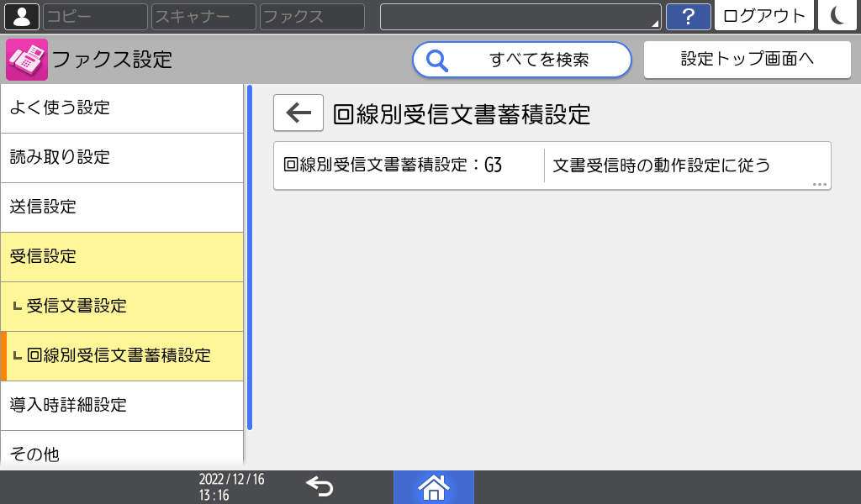
Task: Switch to the スキャナー tab
Action: click(x=202, y=16)
